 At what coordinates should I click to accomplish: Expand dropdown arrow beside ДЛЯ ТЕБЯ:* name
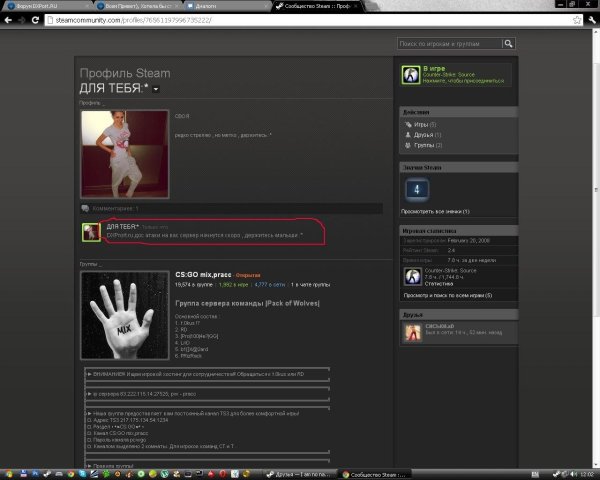[156, 91]
